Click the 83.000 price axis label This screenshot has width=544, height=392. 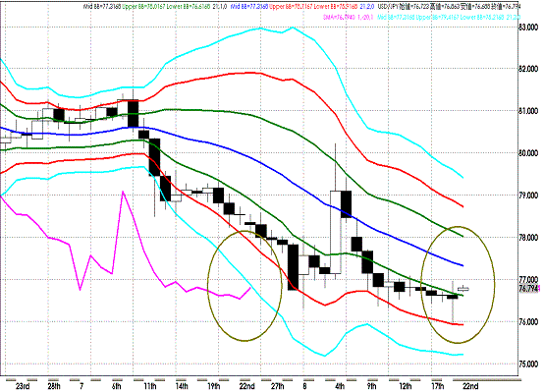tap(528, 28)
